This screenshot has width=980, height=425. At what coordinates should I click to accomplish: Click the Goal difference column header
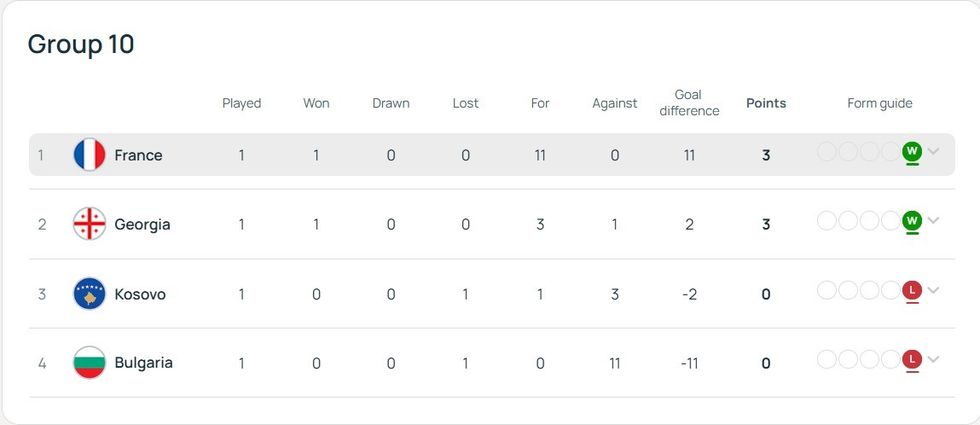point(689,103)
